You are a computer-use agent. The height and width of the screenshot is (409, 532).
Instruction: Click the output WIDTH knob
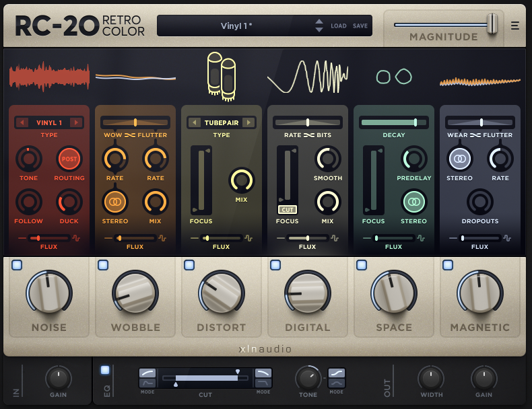[431, 378]
